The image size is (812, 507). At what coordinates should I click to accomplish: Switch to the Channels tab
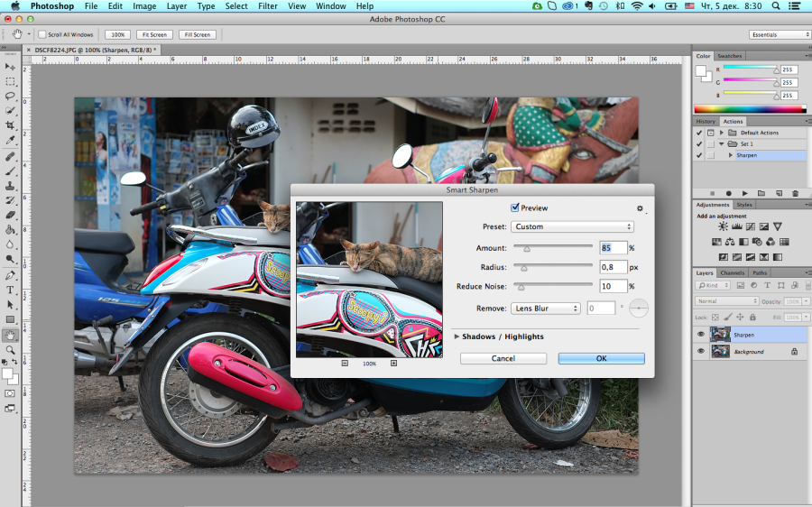(732, 272)
